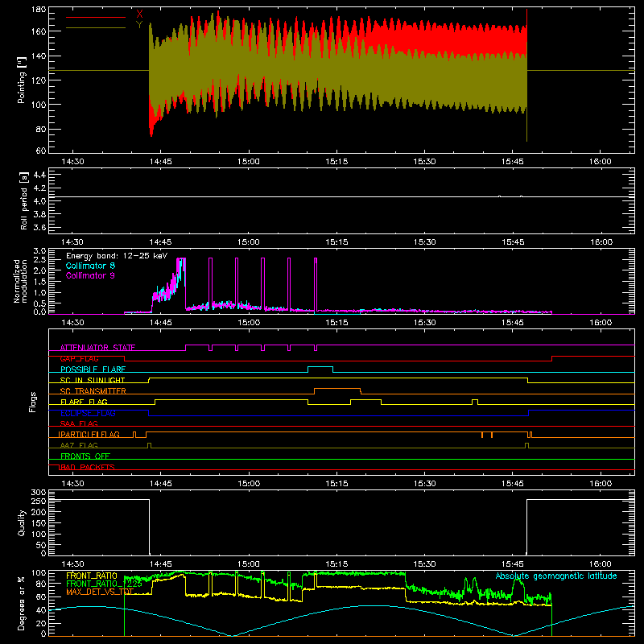Screen dimensions: 644x644
Task: Click the Pointing axis title
Action: tap(22, 80)
